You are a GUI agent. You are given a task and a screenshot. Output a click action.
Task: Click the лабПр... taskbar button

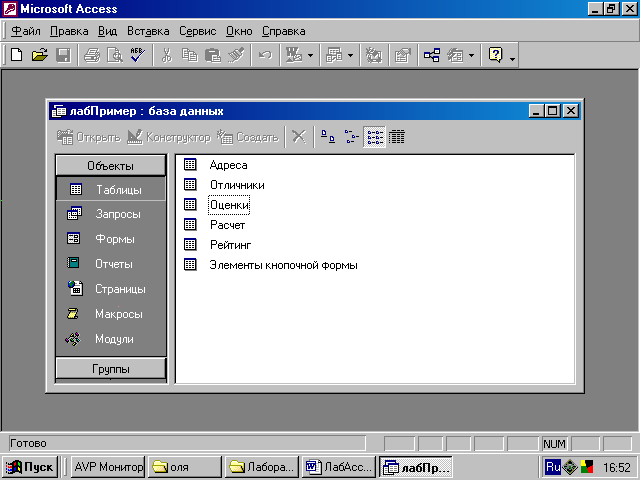[416, 467]
